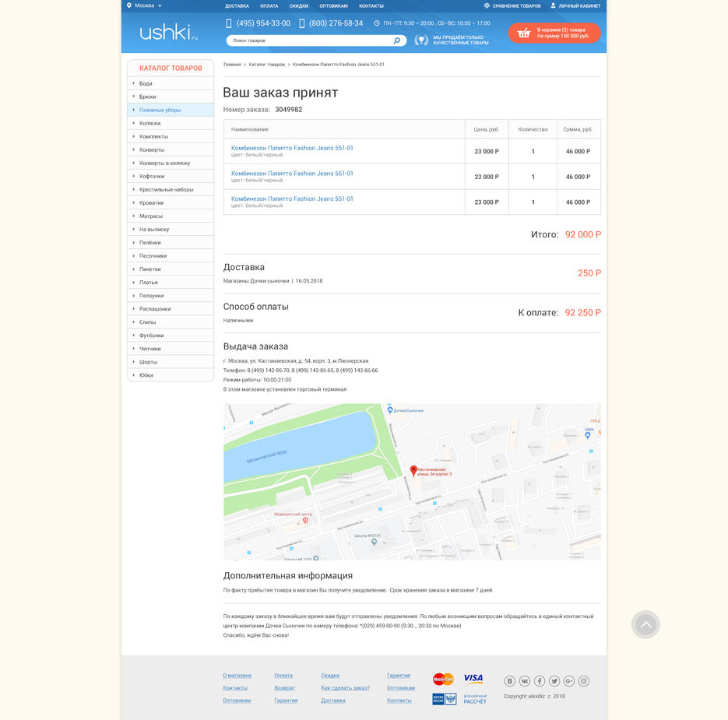Click the MasterCard logo in the footer
728x720 pixels.
pyautogui.click(x=443, y=680)
